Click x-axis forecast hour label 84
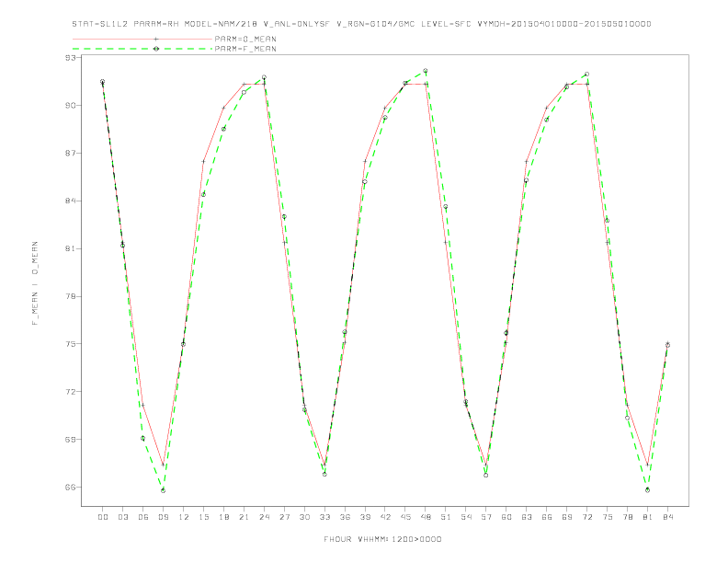Viewport: 728px width, 563px height. click(x=668, y=517)
